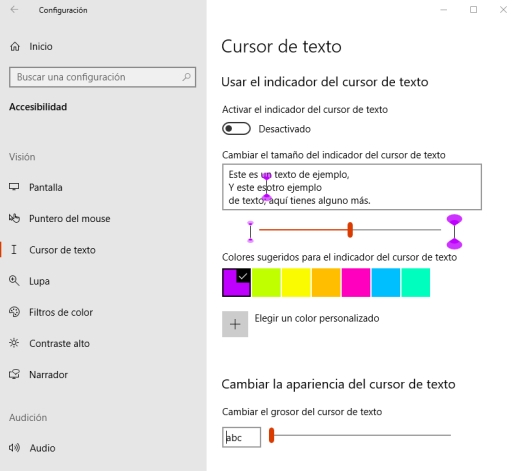Click the Filtros de color palette icon
Image resolution: width=512 pixels, height=471 pixels.
click(x=14, y=312)
